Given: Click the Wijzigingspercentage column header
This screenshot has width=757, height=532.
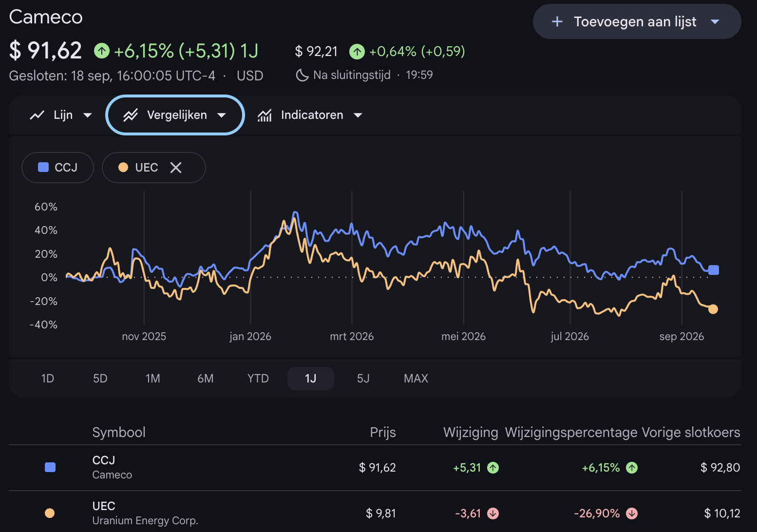Looking at the screenshot, I should (571, 432).
